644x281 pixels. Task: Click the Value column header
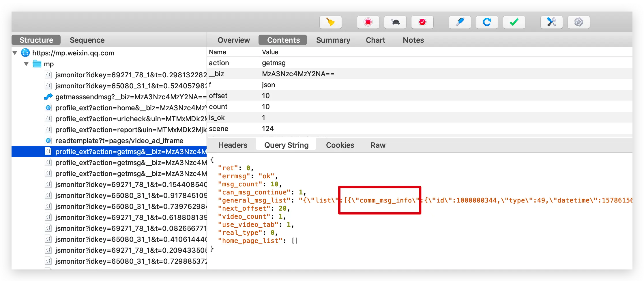(x=270, y=52)
